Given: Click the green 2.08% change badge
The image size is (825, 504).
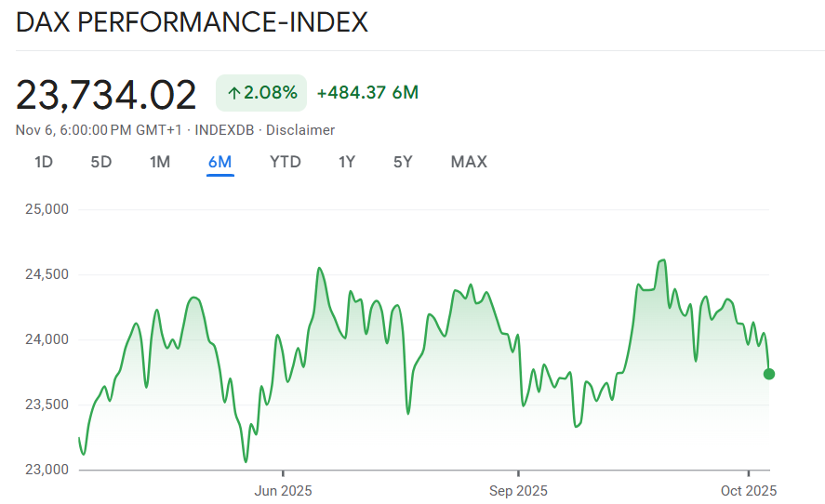Looking at the screenshot, I should pyautogui.click(x=261, y=93).
